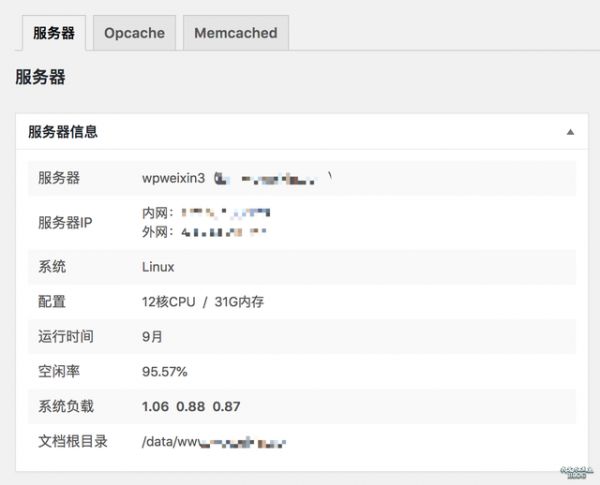
Task: Click the 系统负载 row label
Action: [65, 407]
